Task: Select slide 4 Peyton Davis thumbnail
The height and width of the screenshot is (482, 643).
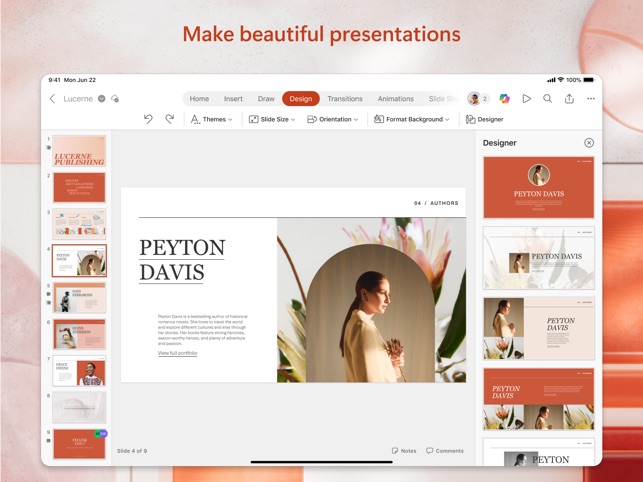Action: [x=79, y=260]
